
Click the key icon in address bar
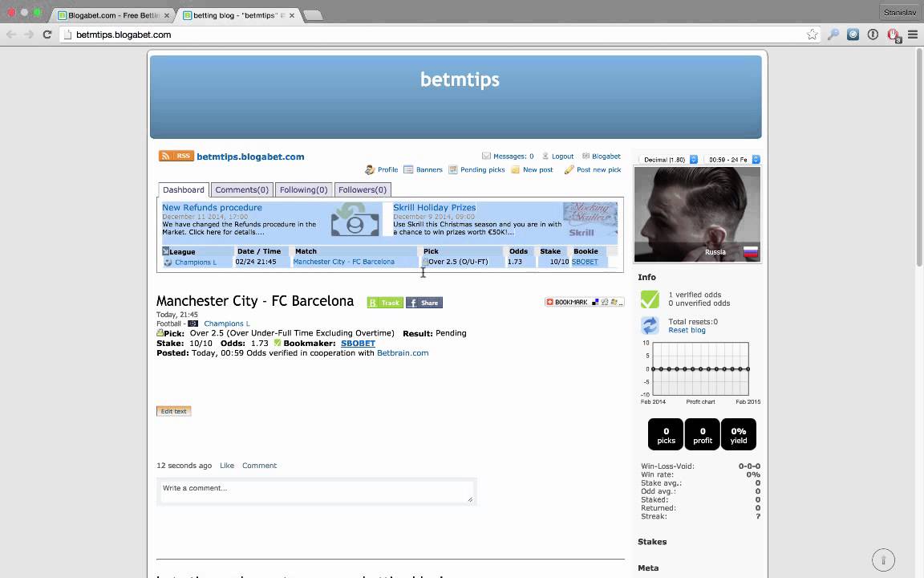pyautogui.click(x=833, y=35)
